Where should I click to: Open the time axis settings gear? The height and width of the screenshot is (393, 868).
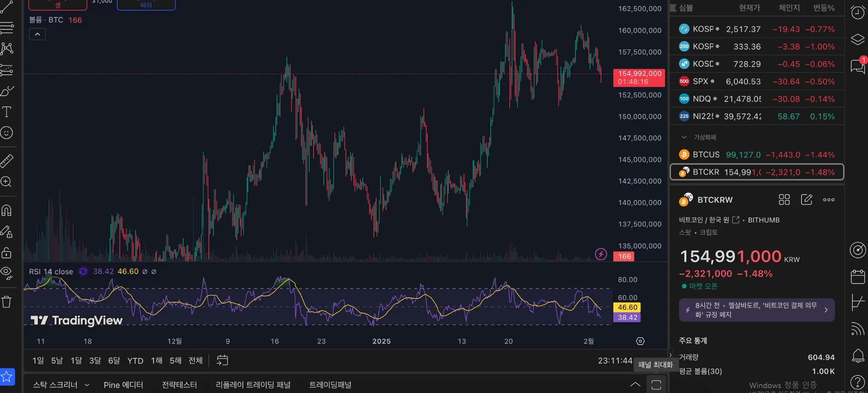(640, 341)
